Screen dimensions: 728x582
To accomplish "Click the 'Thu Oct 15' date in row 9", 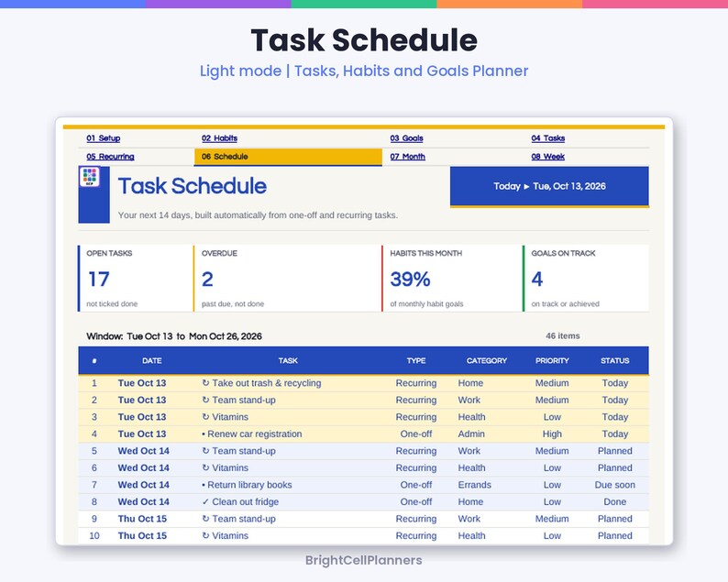I will click(x=142, y=519).
